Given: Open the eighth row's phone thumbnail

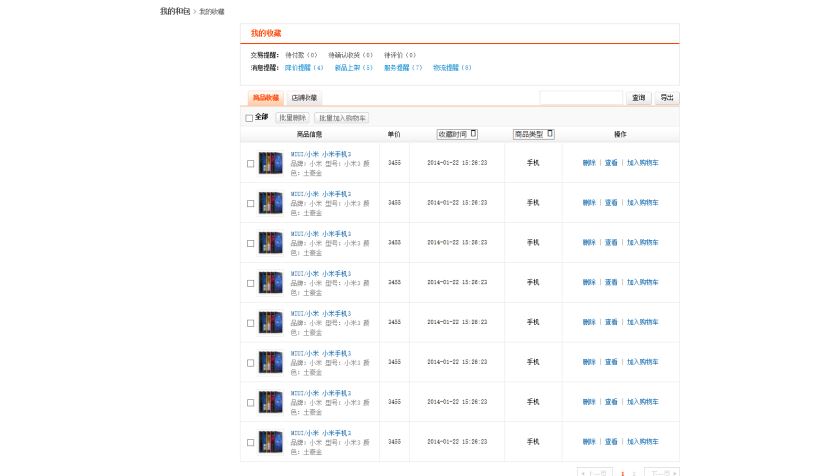Looking at the screenshot, I should pyautogui.click(x=271, y=442).
